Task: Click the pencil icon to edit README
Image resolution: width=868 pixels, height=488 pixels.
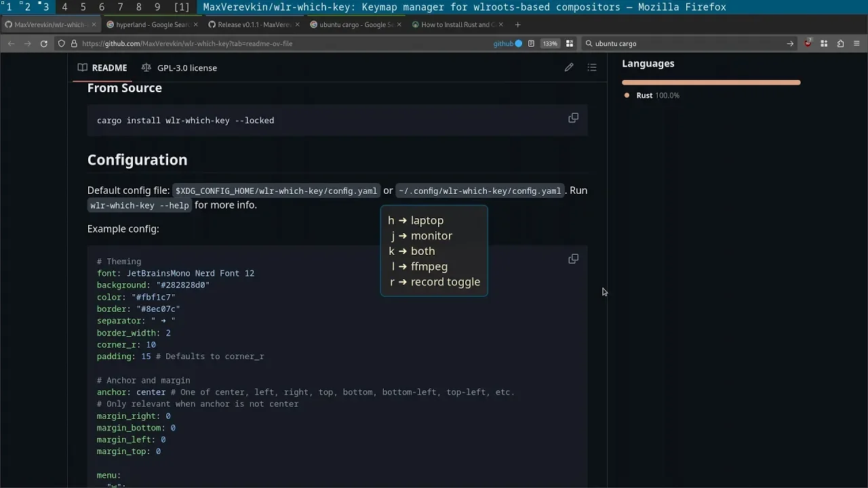Action: tap(569, 68)
